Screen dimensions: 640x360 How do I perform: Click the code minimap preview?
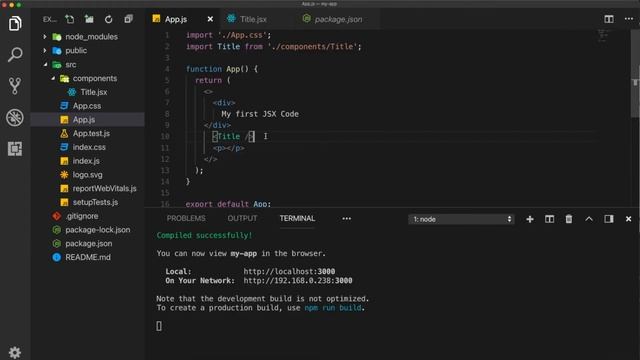[x=602, y=36]
